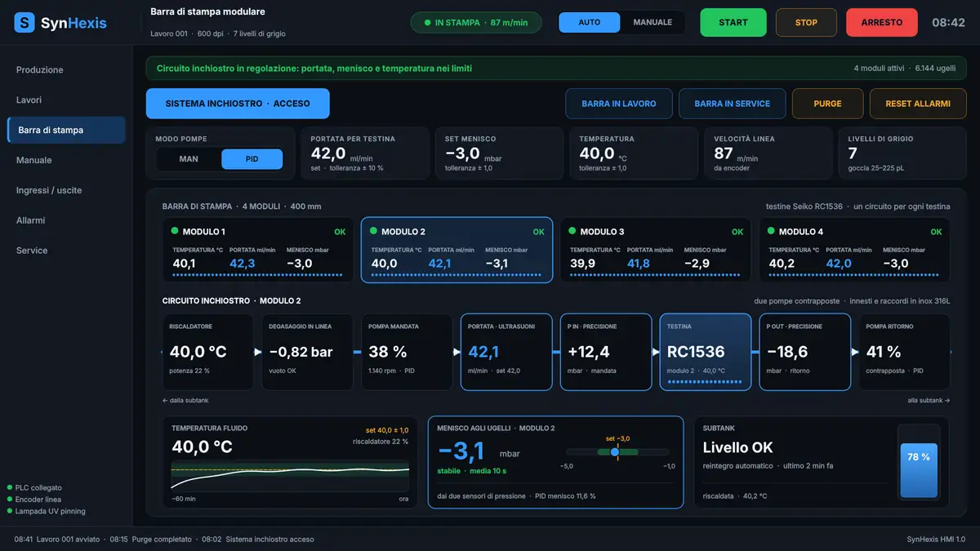Image resolution: width=980 pixels, height=551 pixels.
Task: Select the MODULO 1 card
Action: 258,250
